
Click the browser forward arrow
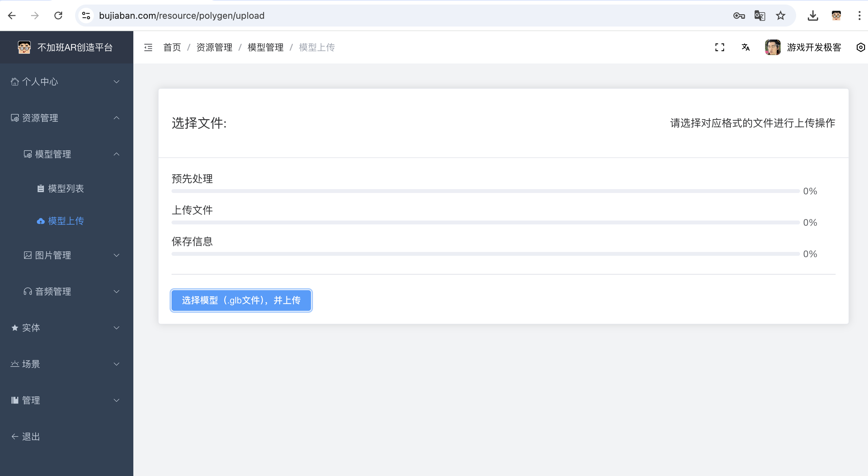35,16
